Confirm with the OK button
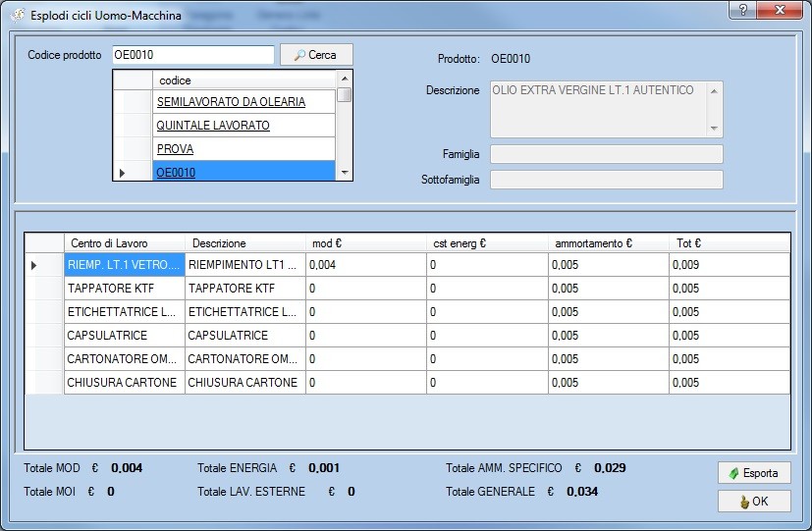Screen dimensions: 812x531 [x=754, y=502]
